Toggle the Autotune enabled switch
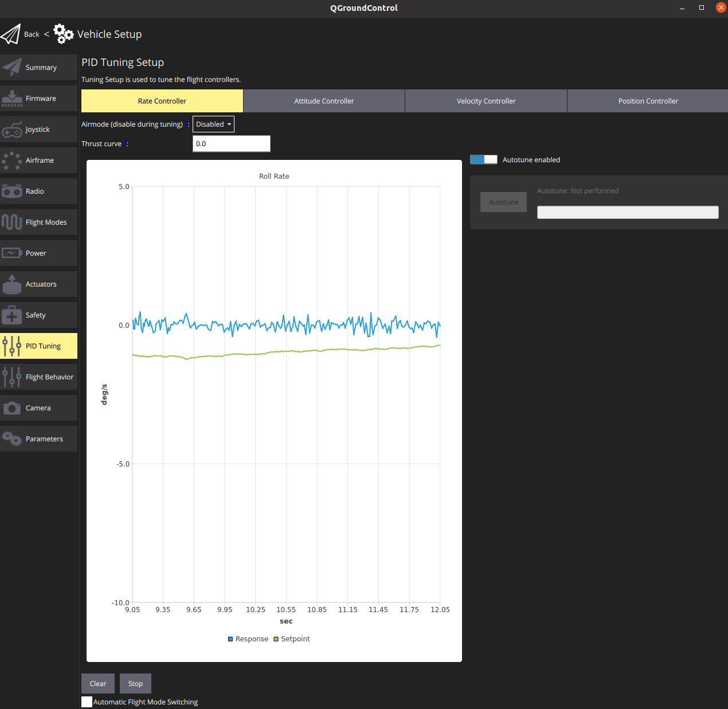This screenshot has width=728, height=709. pos(483,159)
